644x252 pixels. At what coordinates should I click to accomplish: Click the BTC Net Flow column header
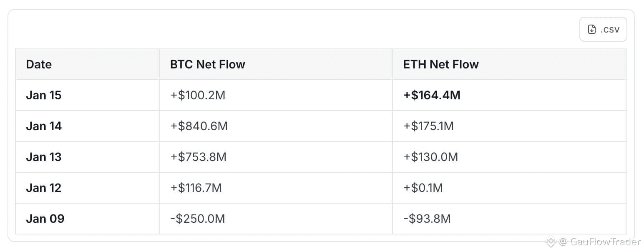207,64
